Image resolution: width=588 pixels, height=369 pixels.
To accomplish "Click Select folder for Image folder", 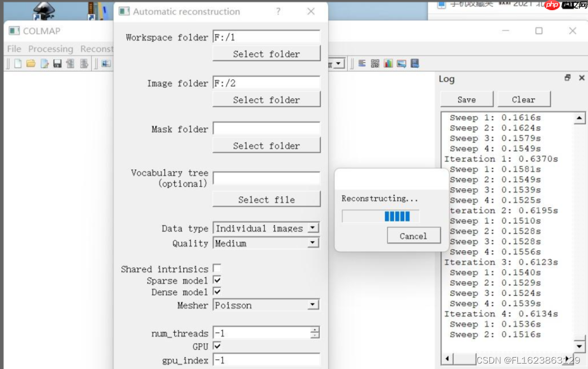I will (267, 99).
